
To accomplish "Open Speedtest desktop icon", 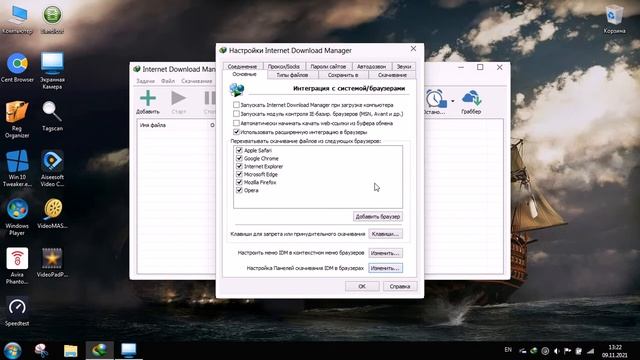I will (x=17, y=311).
